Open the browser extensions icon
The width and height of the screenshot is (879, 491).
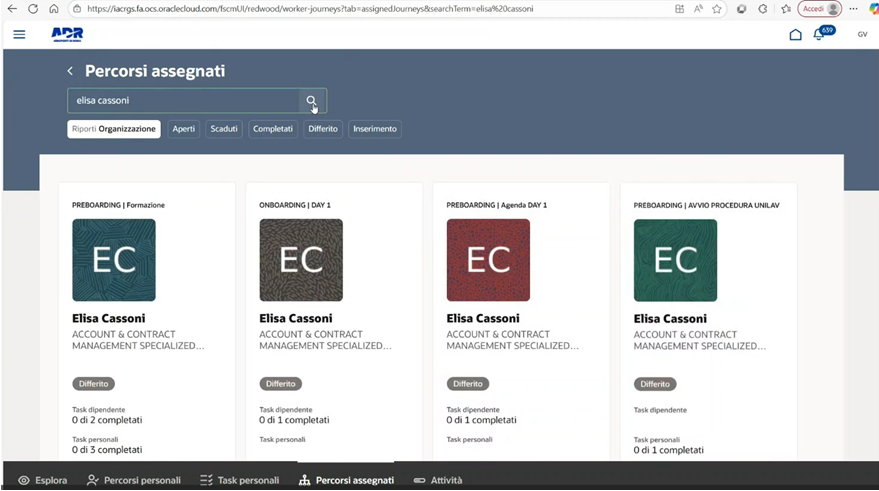click(762, 9)
